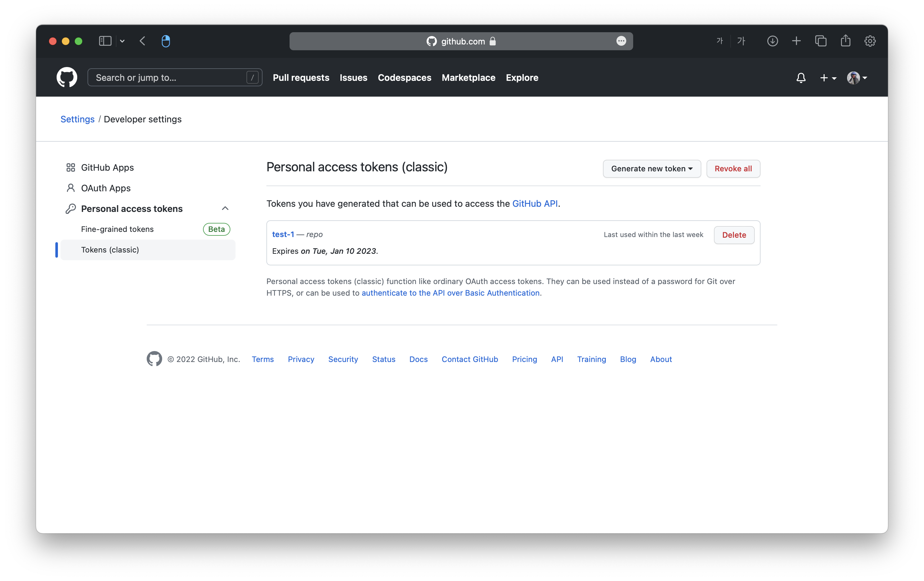This screenshot has width=924, height=581.
Task: Open the Generate new token dropdown
Action: (x=651, y=168)
